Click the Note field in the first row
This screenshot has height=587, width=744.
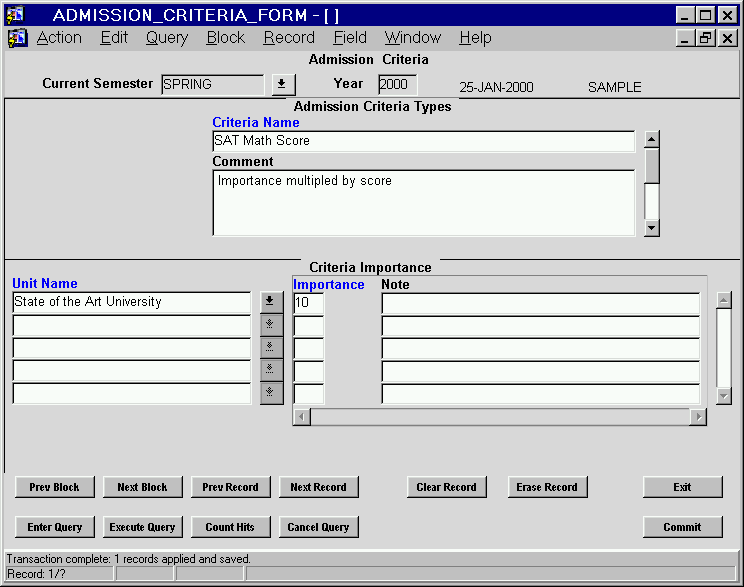[540, 303]
